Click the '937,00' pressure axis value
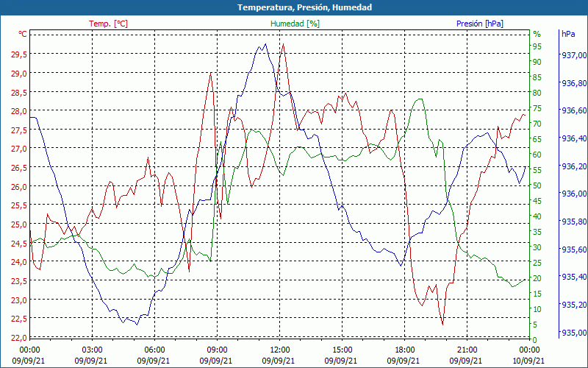This screenshot has width=588, height=368. pos(574,56)
